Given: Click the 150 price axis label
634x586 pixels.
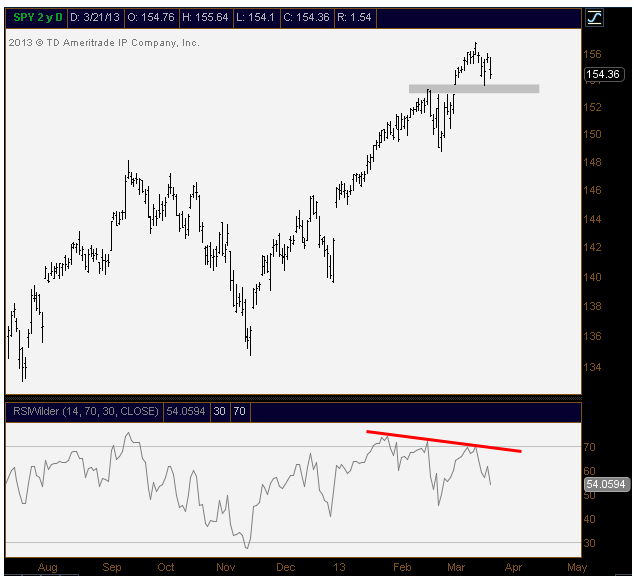Looking at the screenshot, I should click(592, 134).
